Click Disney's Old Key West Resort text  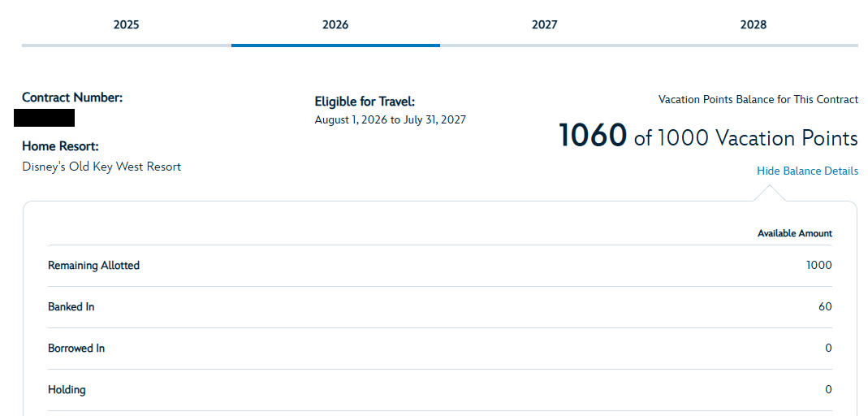pyautogui.click(x=101, y=167)
